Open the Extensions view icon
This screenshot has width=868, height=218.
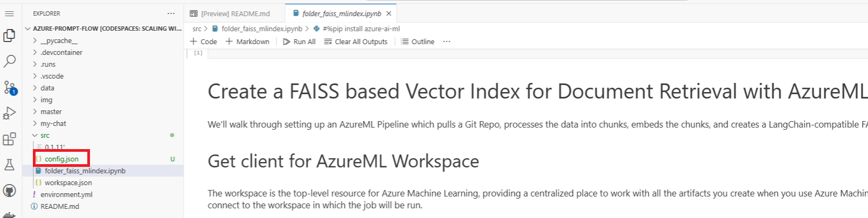tap(10, 139)
